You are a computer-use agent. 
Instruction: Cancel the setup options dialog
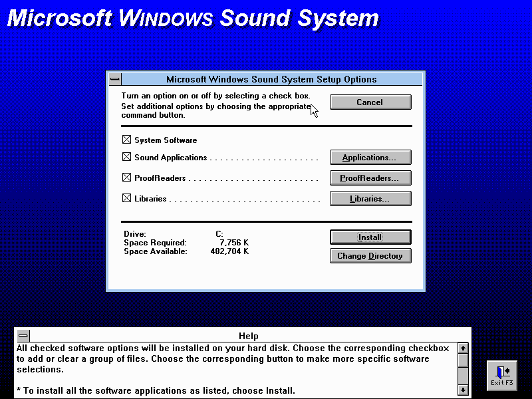tap(370, 102)
